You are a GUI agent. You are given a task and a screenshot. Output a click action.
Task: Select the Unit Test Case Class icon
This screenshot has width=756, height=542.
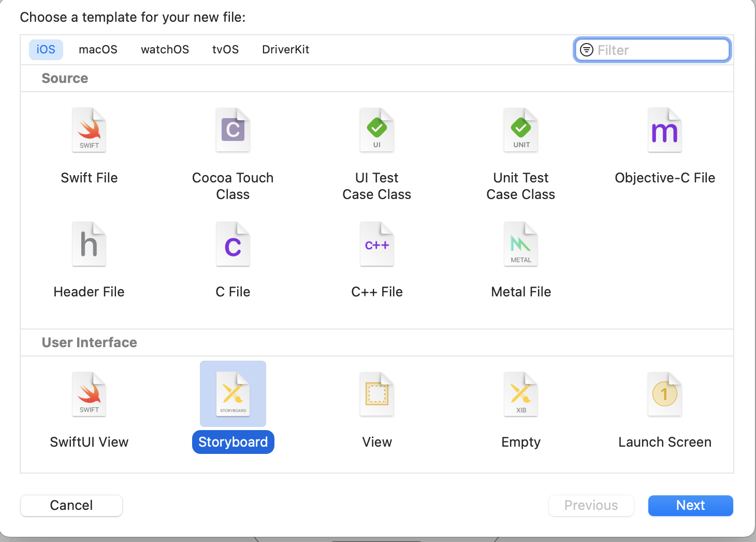[521, 130]
